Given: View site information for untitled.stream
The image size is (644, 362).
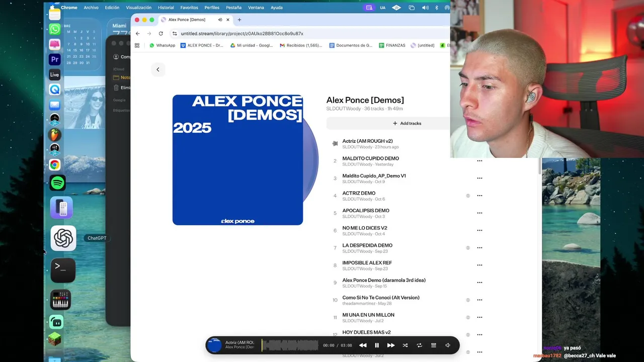Looking at the screenshot, I should pos(175,34).
